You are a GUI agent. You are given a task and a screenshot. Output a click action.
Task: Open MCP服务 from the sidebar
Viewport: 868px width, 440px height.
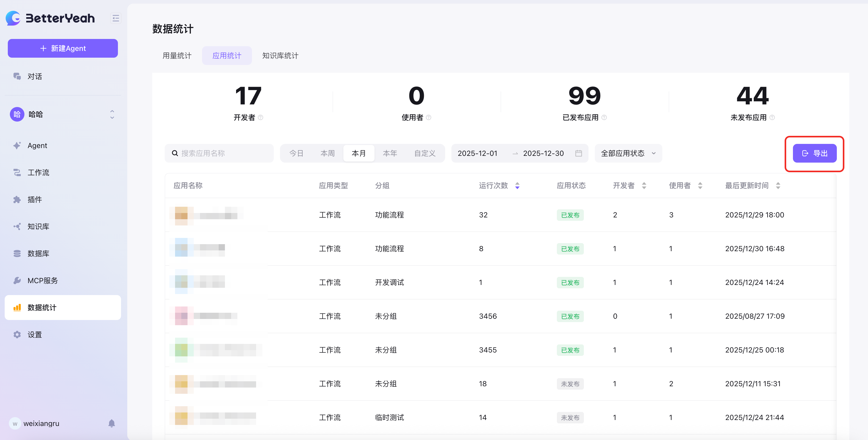pos(42,280)
